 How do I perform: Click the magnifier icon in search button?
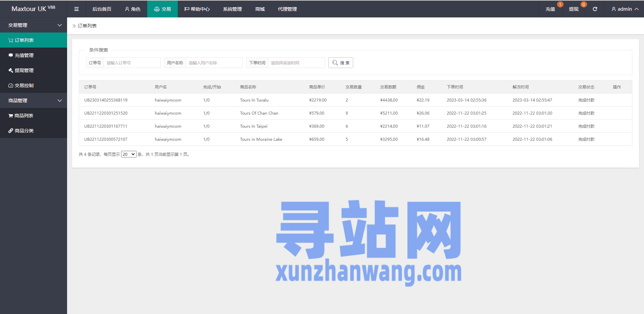pos(335,63)
